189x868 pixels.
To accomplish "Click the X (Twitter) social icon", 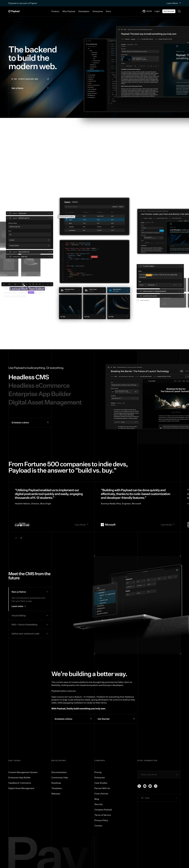I will click(139, 786).
